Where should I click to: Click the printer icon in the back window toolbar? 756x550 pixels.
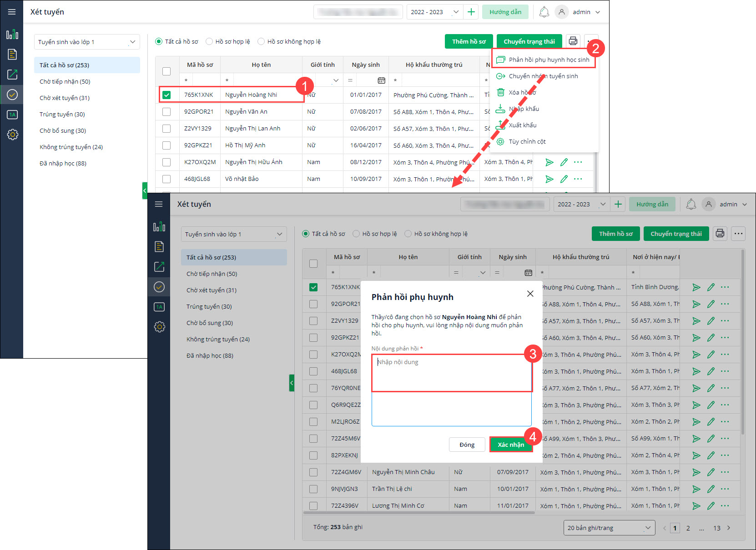pos(573,41)
